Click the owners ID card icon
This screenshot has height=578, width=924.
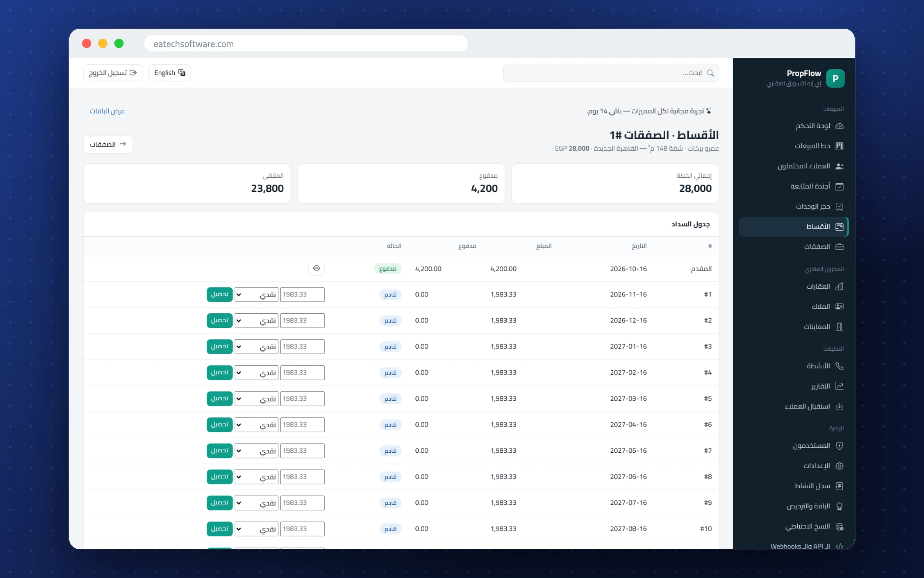coord(839,306)
